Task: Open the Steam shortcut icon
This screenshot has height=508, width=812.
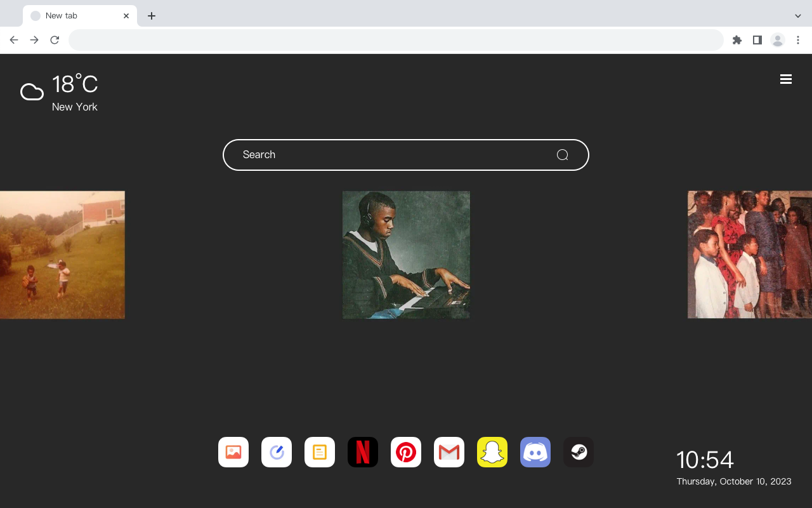Action: (x=579, y=452)
